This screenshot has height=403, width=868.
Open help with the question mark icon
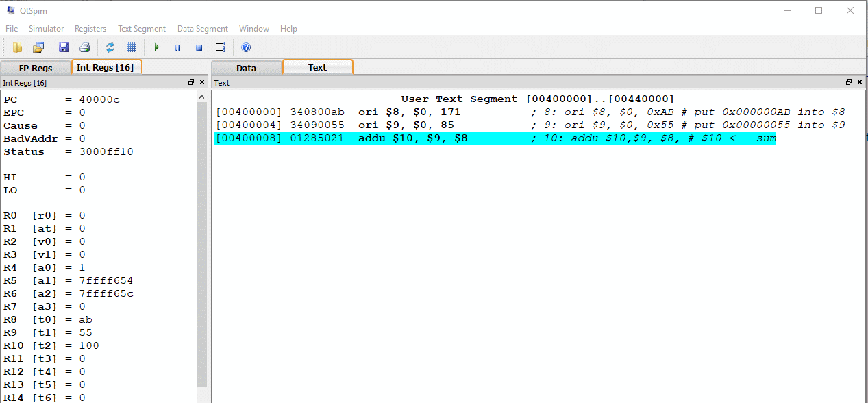tap(246, 47)
